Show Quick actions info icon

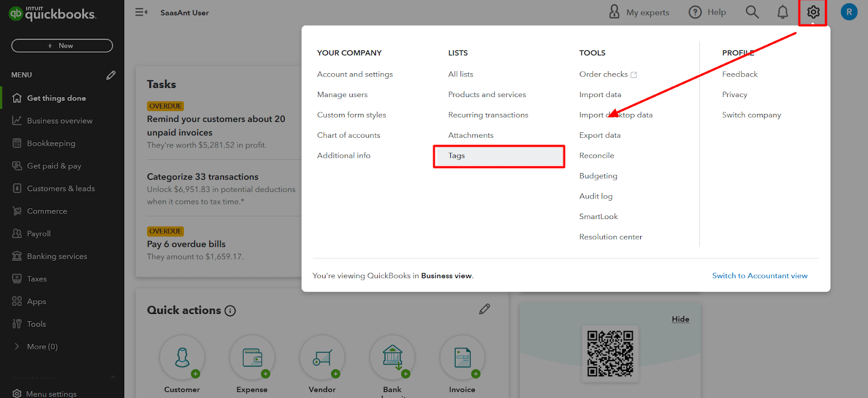coord(230,311)
